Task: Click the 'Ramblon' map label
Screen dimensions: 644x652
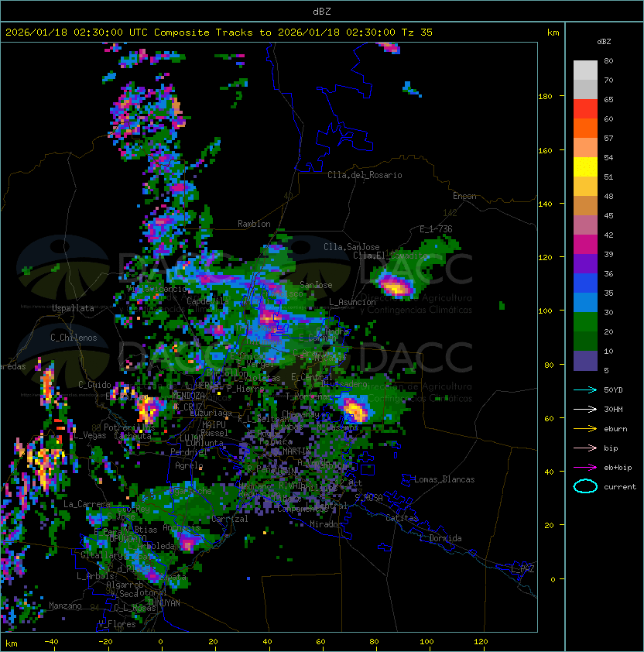Action: (254, 224)
